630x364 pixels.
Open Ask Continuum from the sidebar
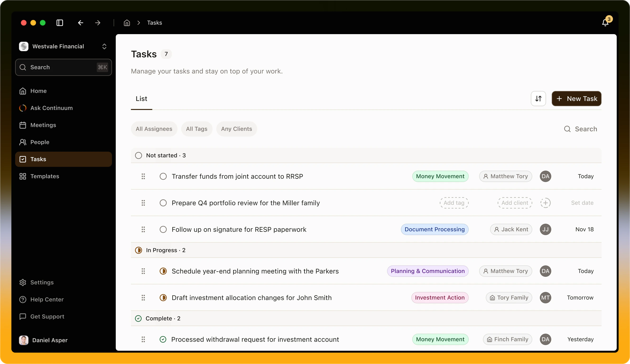pyautogui.click(x=51, y=108)
